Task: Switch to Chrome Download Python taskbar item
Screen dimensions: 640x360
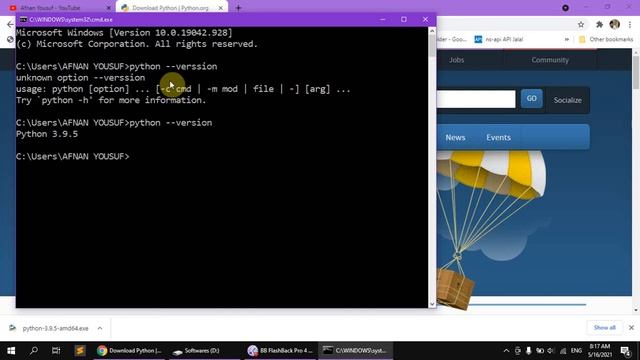Action: click(130, 351)
